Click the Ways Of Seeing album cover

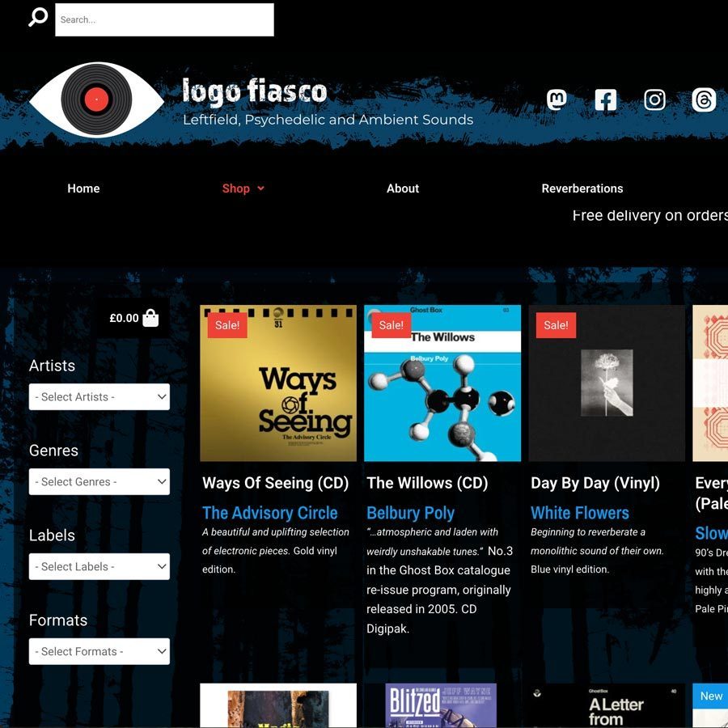tap(278, 383)
